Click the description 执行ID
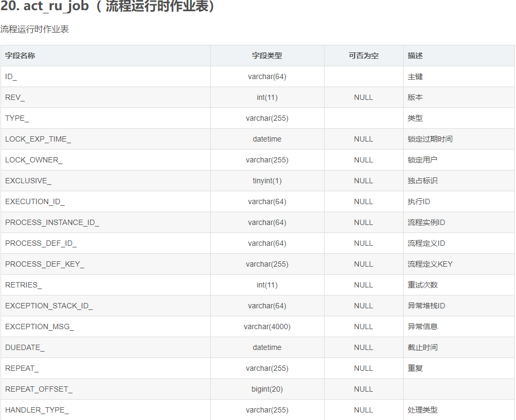This screenshot has width=516, height=420. click(419, 201)
